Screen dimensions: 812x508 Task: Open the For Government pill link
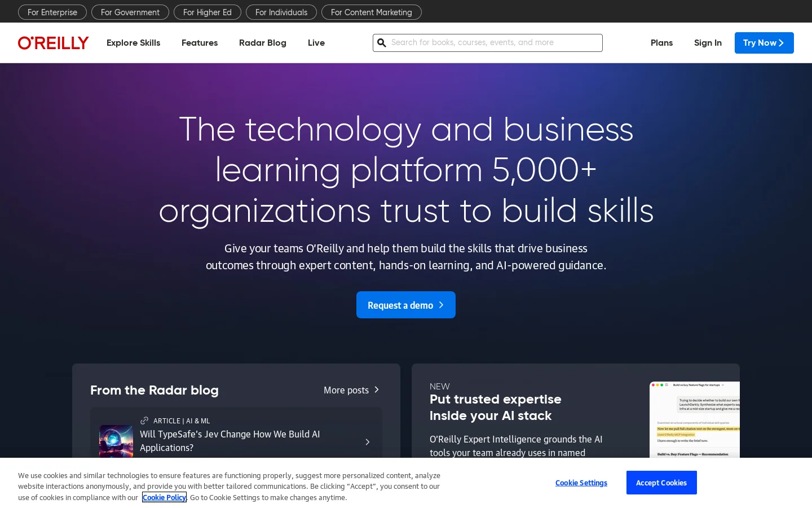130,12
